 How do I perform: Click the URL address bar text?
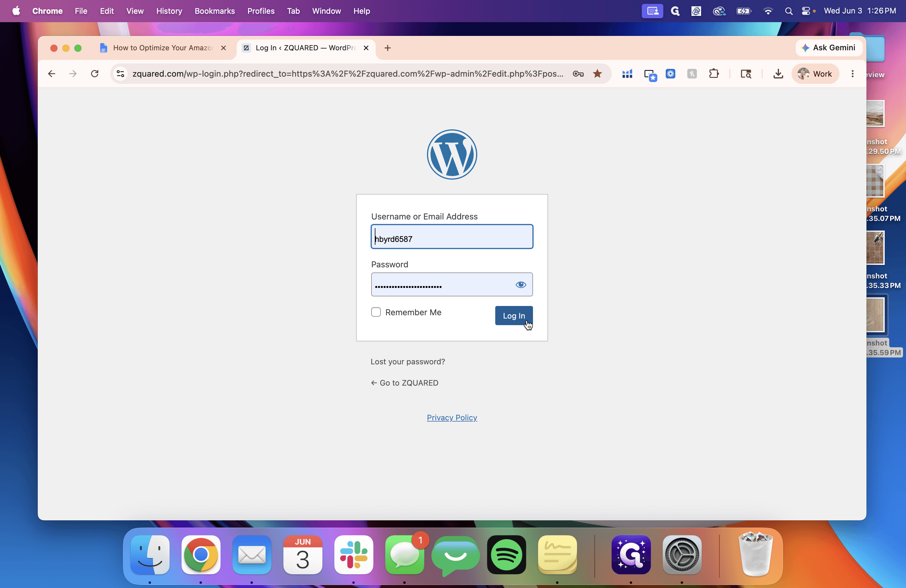[x=348, y=74]
